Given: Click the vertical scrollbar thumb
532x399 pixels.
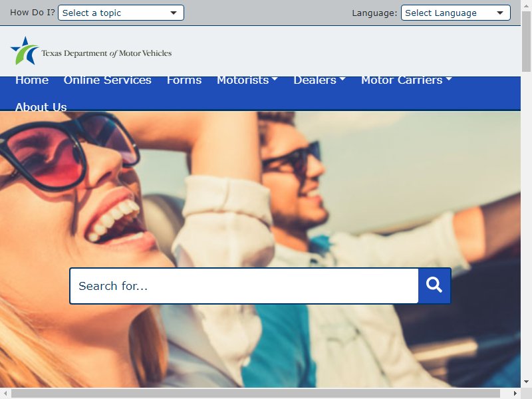Looking at the screenshot, I should click(x=526, y=41).
